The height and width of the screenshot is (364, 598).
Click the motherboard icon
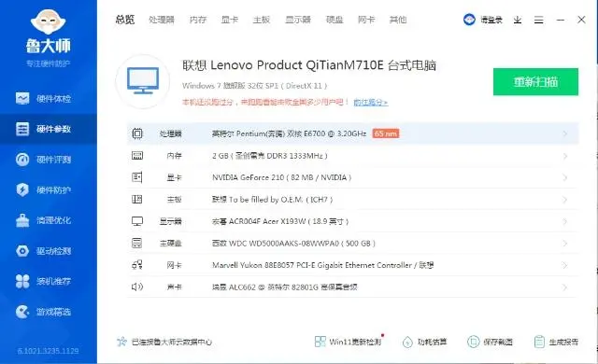pos(137,199)
